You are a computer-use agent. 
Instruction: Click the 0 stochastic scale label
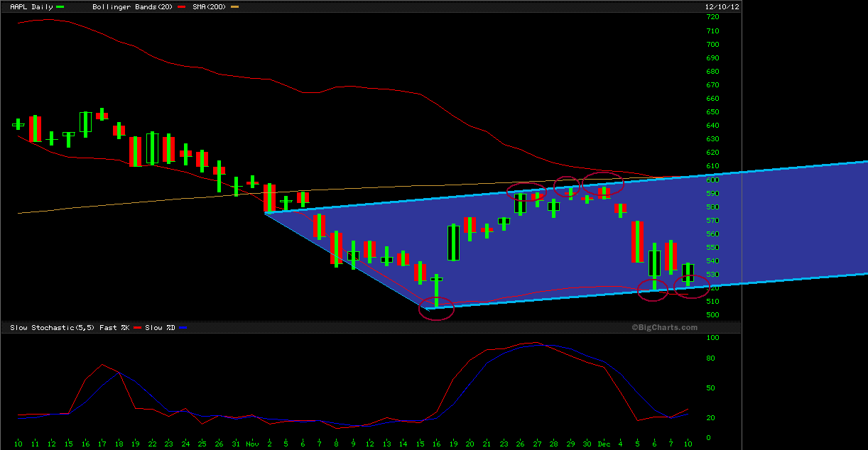pyautogui.click(x=708, y=438)
